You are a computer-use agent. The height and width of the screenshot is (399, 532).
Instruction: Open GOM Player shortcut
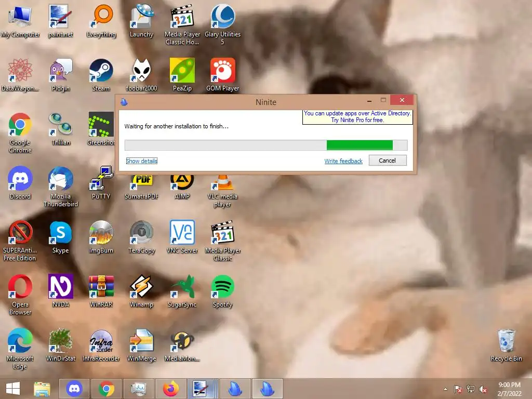[222, 75]
